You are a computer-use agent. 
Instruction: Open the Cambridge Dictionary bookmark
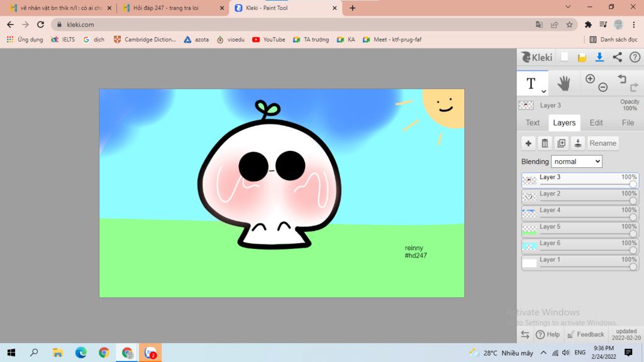(x=145, y=40)
